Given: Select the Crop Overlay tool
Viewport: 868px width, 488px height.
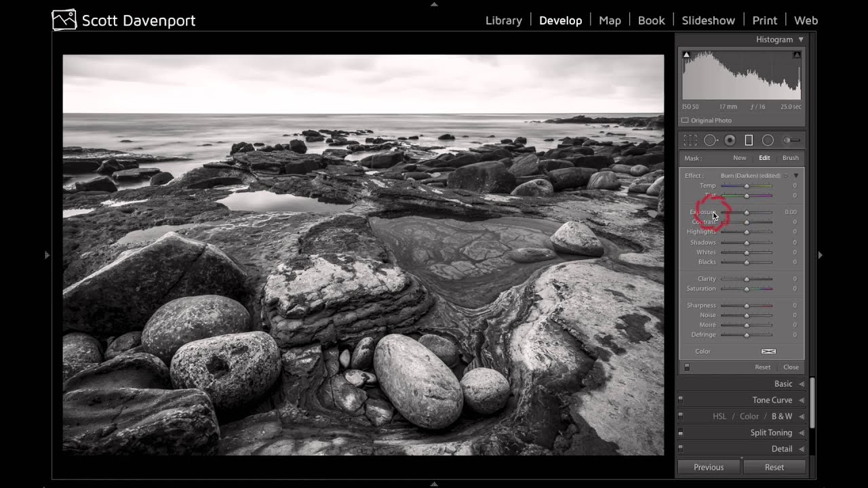Looking at the screenshot, I should point(690,140).
